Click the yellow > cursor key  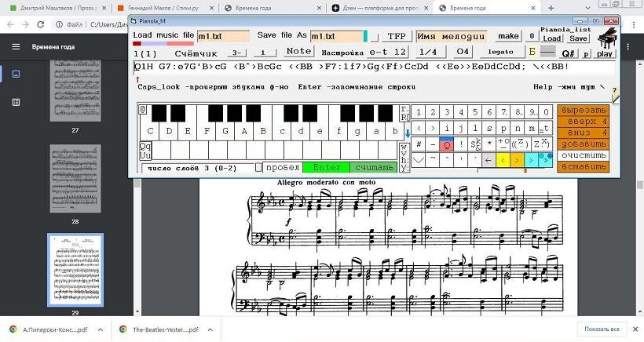pos(517,160)
